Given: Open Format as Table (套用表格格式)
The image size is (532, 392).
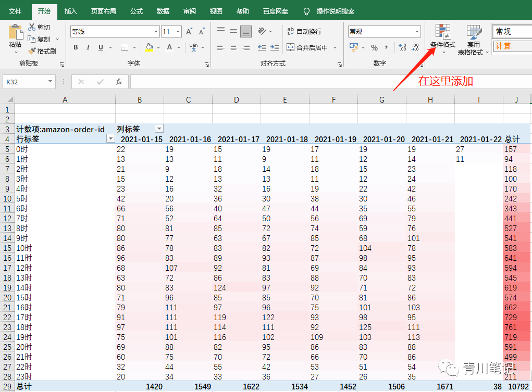Looking at the screenshot, I should 473,40.
